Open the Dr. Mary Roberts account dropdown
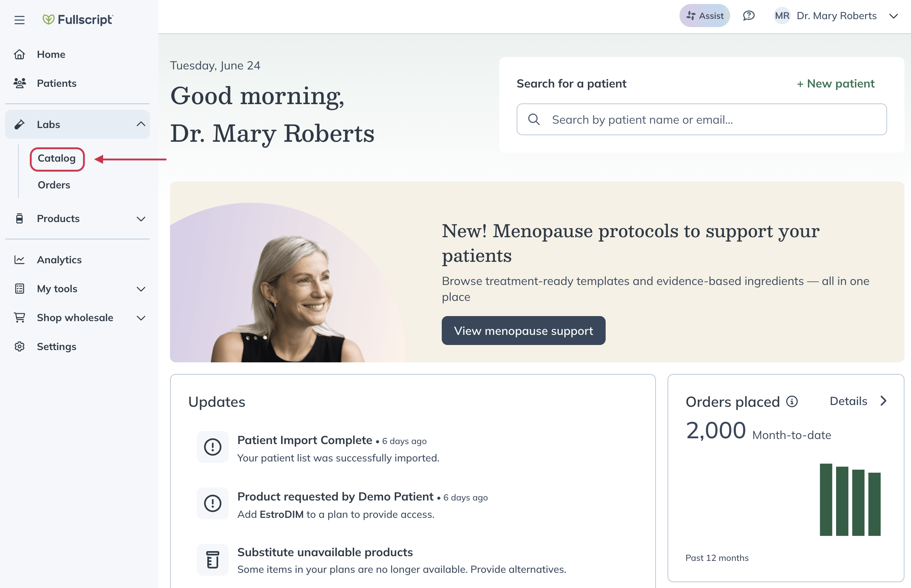 (893, 16)
